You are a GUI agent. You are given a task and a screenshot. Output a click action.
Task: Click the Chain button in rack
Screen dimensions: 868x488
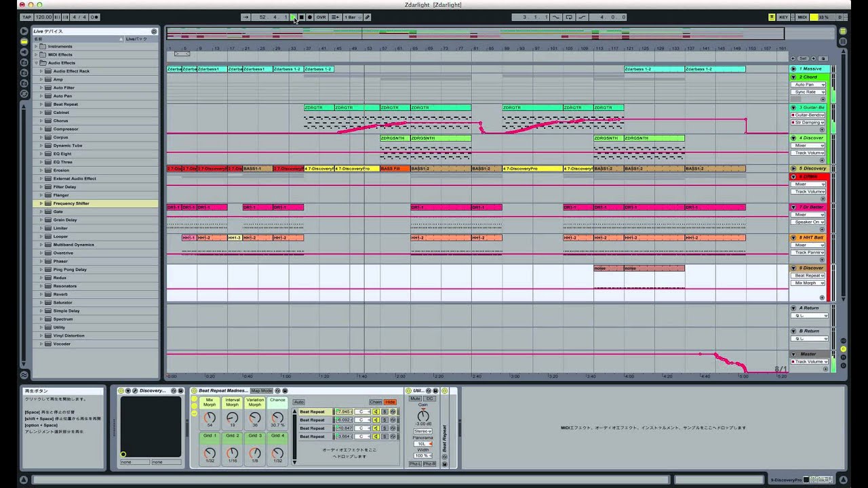tap(376, 402)
